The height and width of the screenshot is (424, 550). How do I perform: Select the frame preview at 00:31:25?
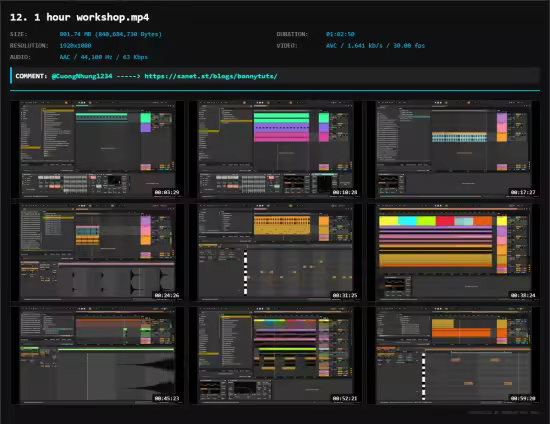point(275,253)
